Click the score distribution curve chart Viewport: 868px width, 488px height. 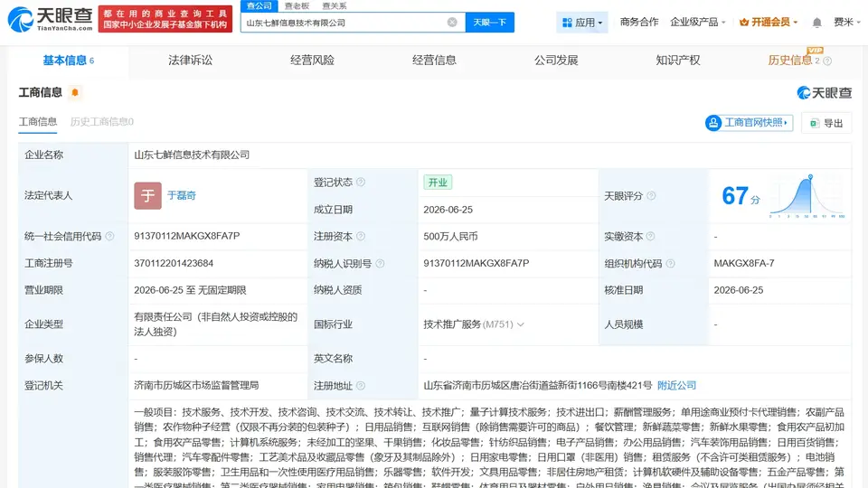coord(807,196)
